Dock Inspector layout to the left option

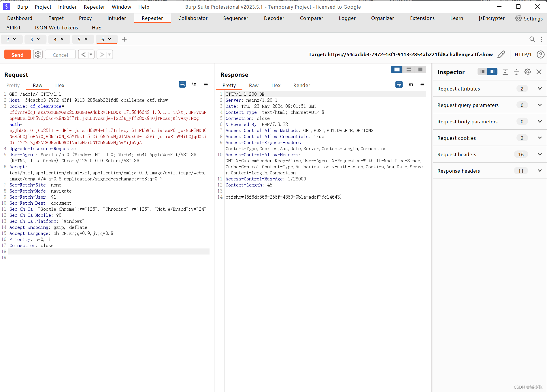482,71
